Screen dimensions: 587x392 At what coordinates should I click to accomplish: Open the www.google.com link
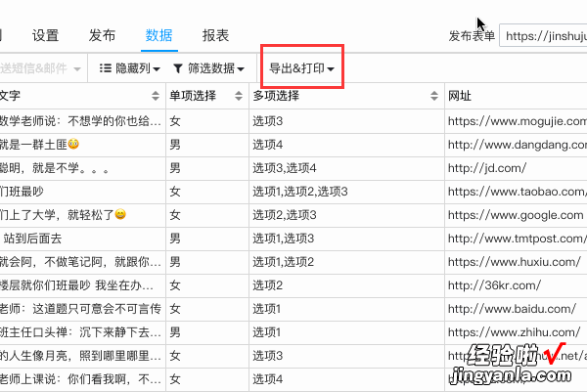pyautogui.click(x=516, y=215)
